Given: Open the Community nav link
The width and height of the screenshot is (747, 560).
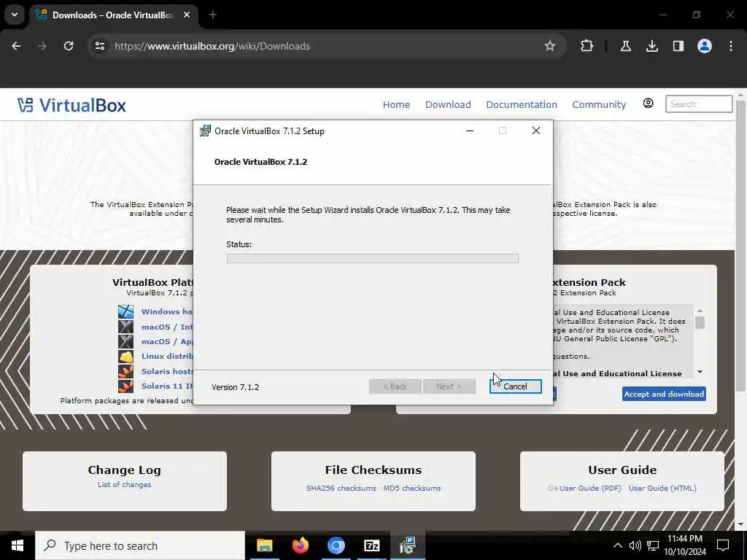Looking at the screenshot, I should tap(599, 104).
